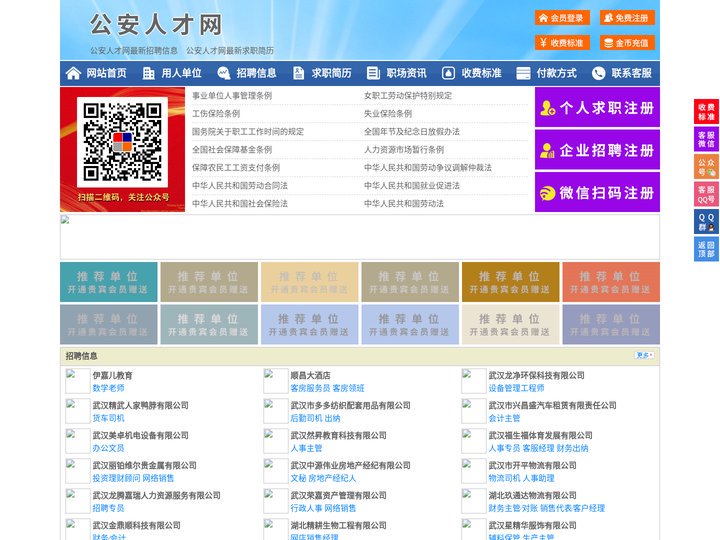Viewport: 720px width, 540px height.
Task: Click the logo beside 武汉龙净环保科技有限公司
Action: pyautogui.click(x=473, y=381)
